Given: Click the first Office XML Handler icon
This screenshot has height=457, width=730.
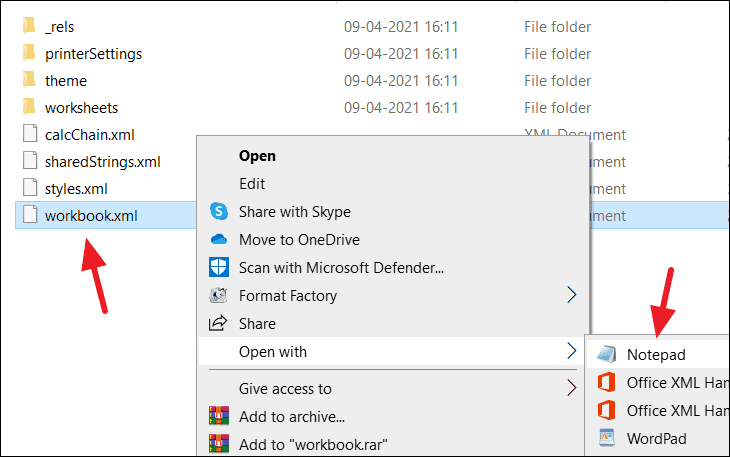Looking at the screenshot, I should 606,382.
